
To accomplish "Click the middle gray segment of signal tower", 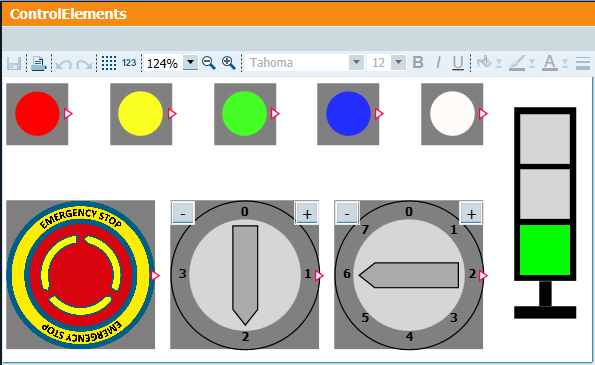I will pyautogui.click(x=545, y=194).
